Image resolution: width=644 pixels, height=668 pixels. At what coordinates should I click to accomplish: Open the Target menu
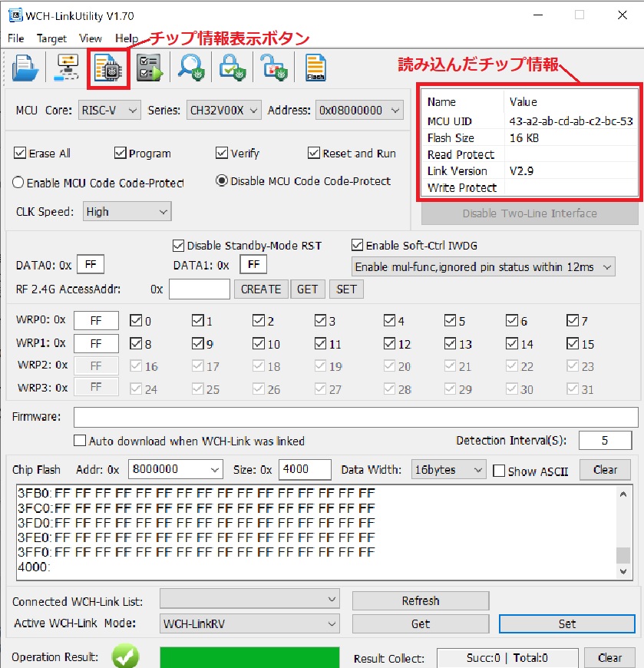tap(51, 38)
